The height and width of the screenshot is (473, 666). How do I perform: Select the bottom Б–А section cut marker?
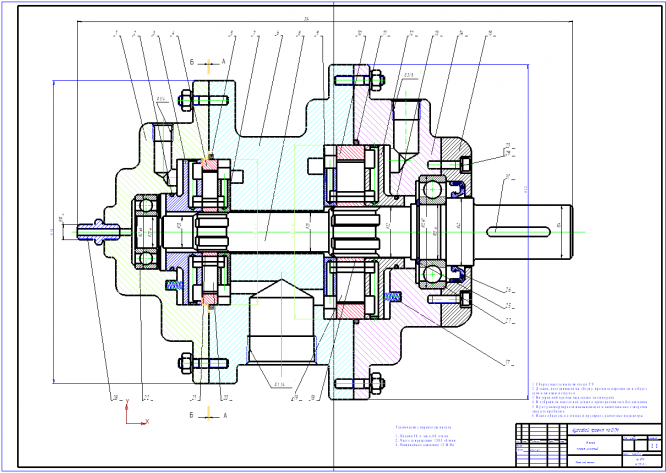(x=209, y=415)
